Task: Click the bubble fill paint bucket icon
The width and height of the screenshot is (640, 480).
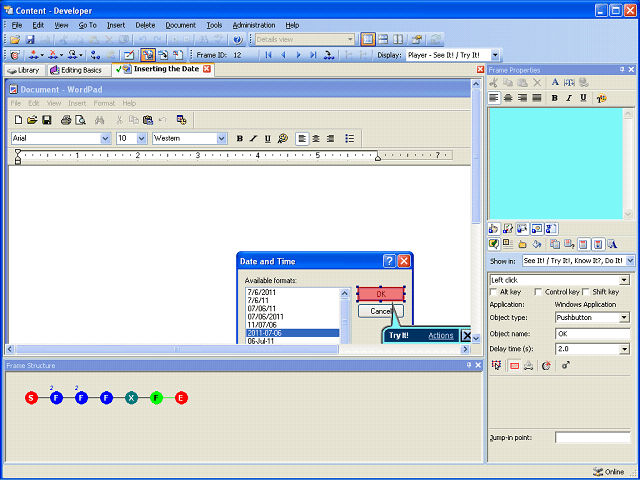Action: click(x=537, y=244)
